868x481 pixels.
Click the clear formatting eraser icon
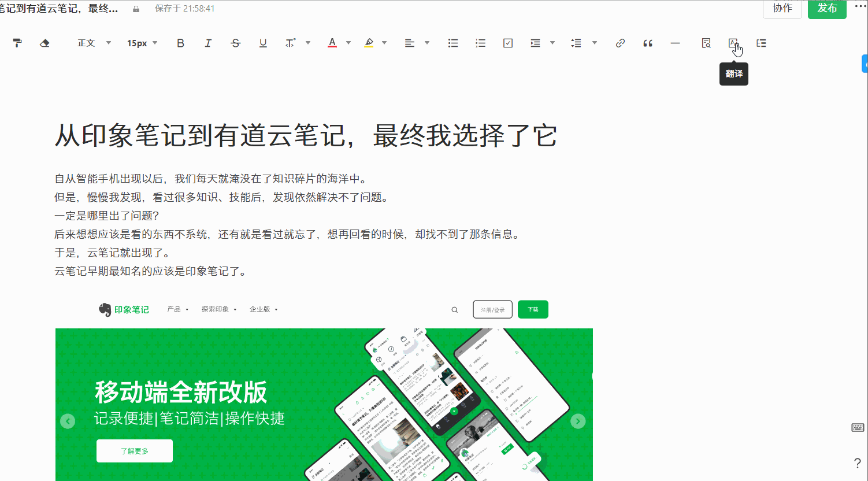click(44, 43)
